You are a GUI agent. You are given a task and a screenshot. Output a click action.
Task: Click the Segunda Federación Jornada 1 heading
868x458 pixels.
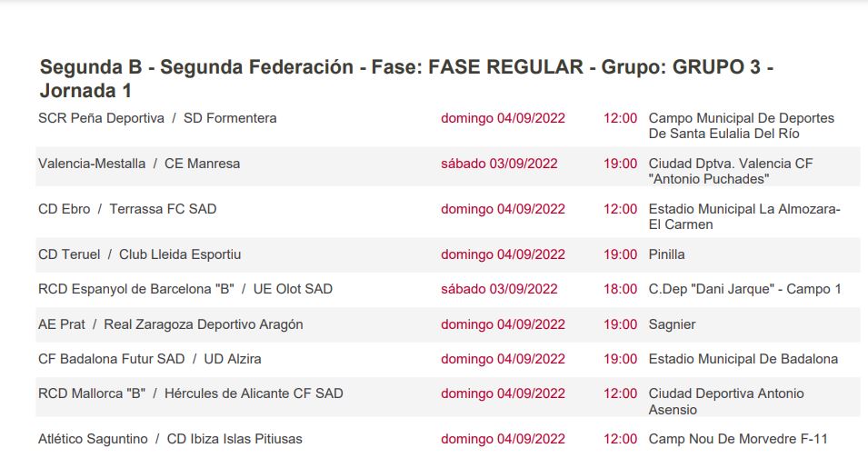coord(406,78)
